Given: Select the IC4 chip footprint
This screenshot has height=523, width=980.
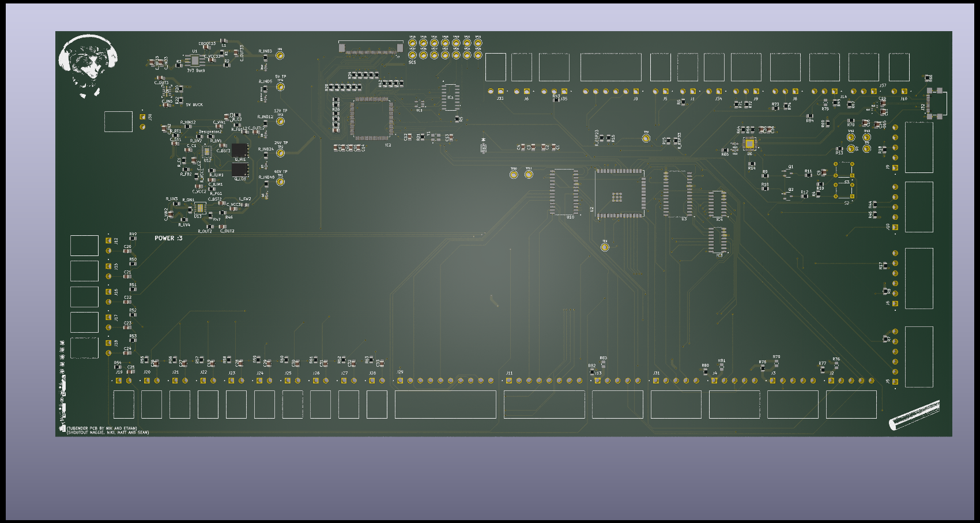Looking at the screenshot, I should (718, 204).
